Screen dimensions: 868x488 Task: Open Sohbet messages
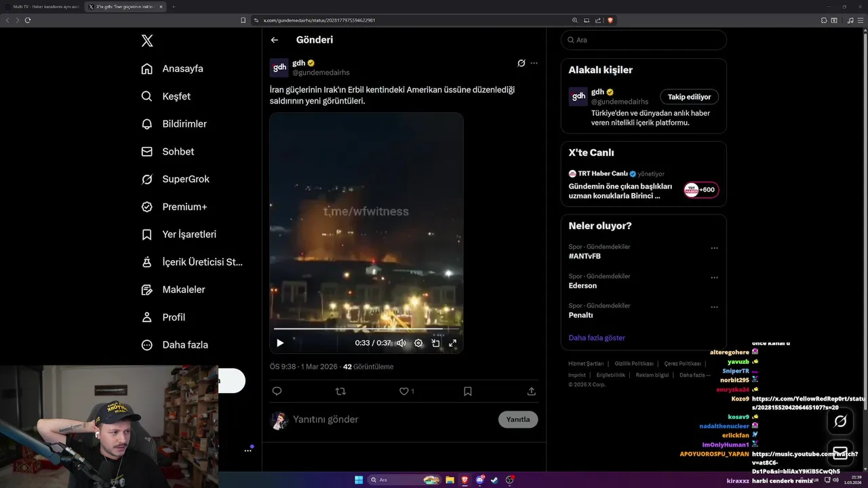167,152
